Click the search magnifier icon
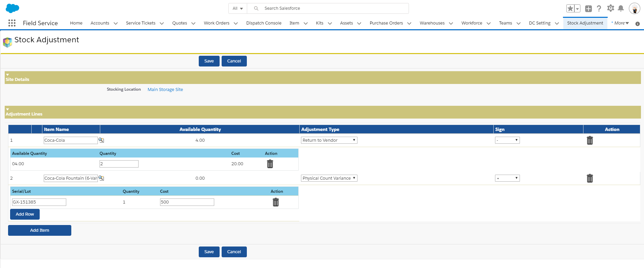 coord(256,8)
